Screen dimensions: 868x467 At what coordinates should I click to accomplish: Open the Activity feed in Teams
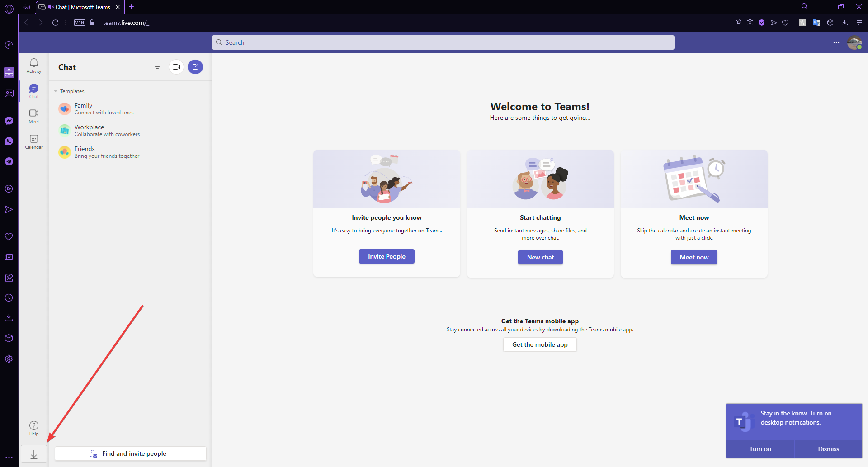(33, 66)
